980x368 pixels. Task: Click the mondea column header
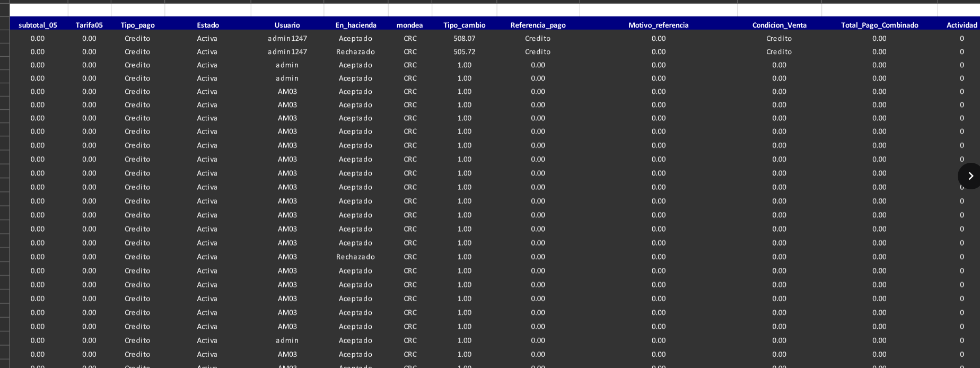pyautogui.click(x=409, y=25)
